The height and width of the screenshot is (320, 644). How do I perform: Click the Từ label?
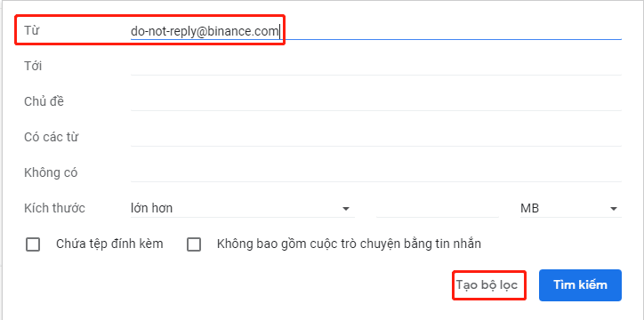[x=32, y=30]
